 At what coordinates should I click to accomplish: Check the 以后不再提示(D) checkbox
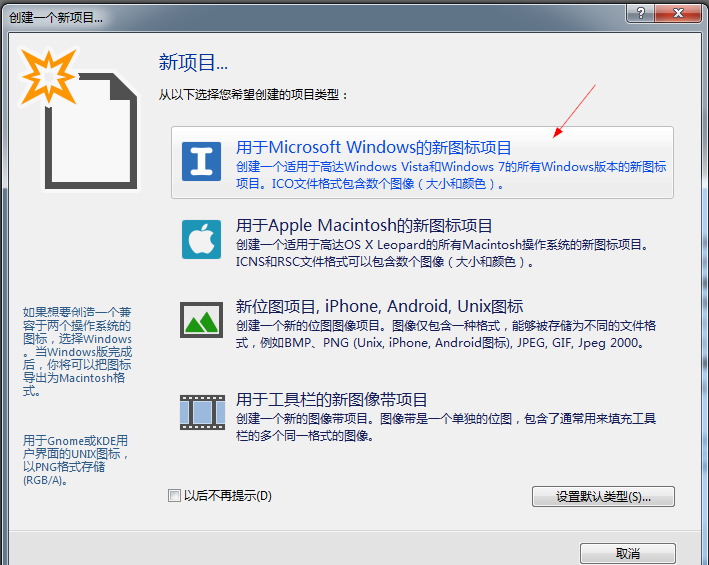pyautogui.click(x=174, y=495)
